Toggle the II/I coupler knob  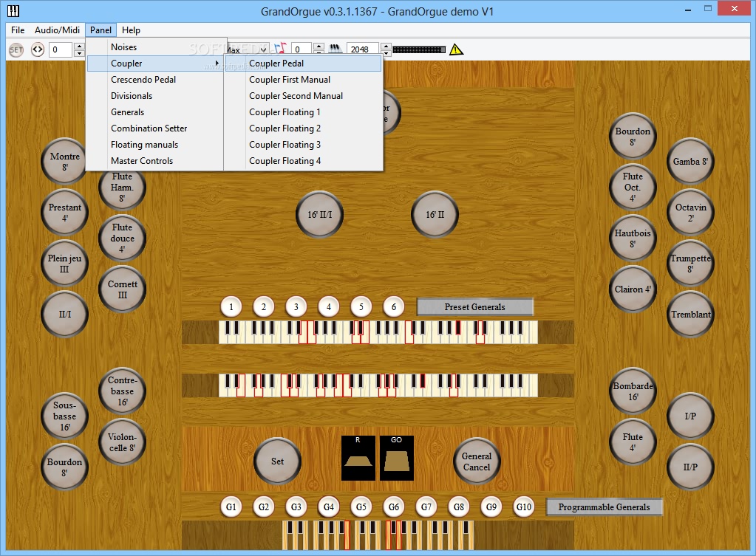pos(64,314)
